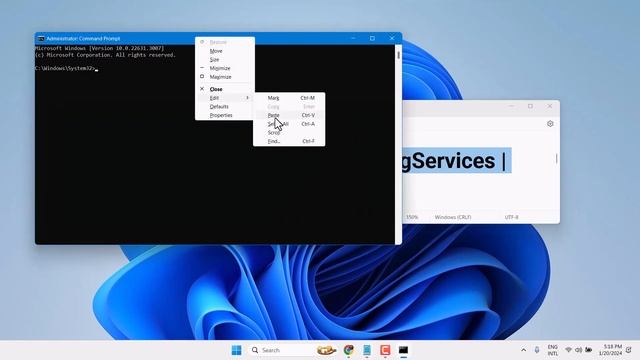Viewport: 640px width, 360px height.
Task: Choose Close in the system menu
Action: [x=225, y=89]
